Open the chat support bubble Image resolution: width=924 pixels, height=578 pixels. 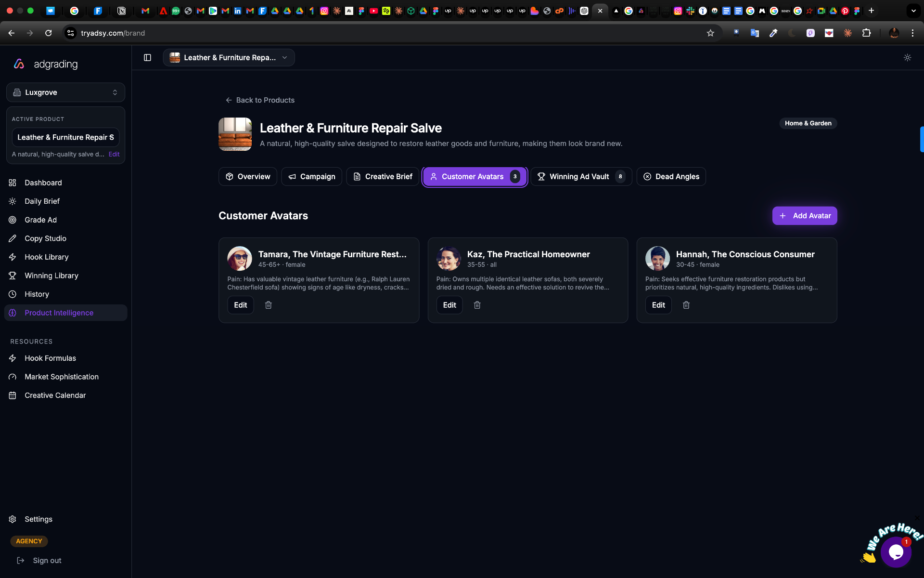click(x=896, y=552)
